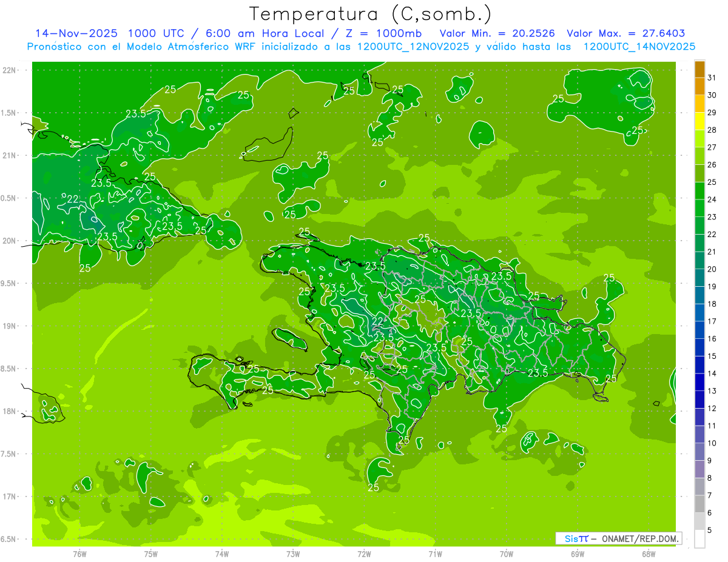The height and width of the screenshot is (562, 728).
Task: Pick the purple legend swatch between 9 and 10
Action: pos(699,452)
